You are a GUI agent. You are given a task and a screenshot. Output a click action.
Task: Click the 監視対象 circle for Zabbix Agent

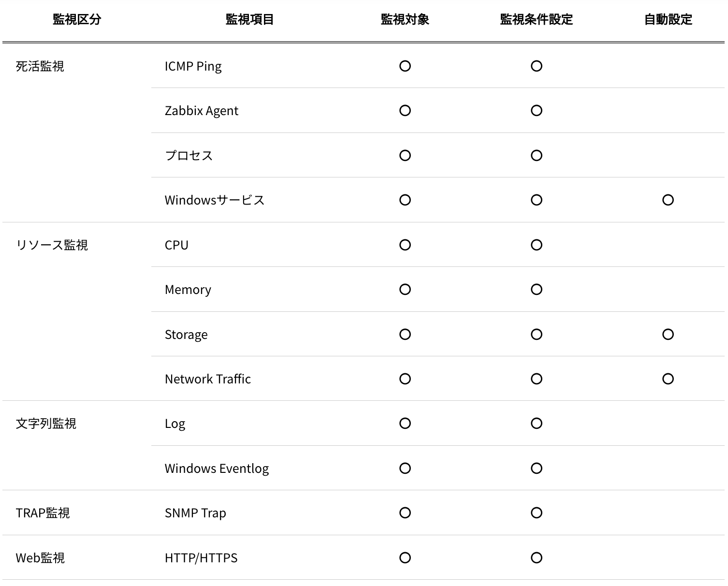point(405,111)
